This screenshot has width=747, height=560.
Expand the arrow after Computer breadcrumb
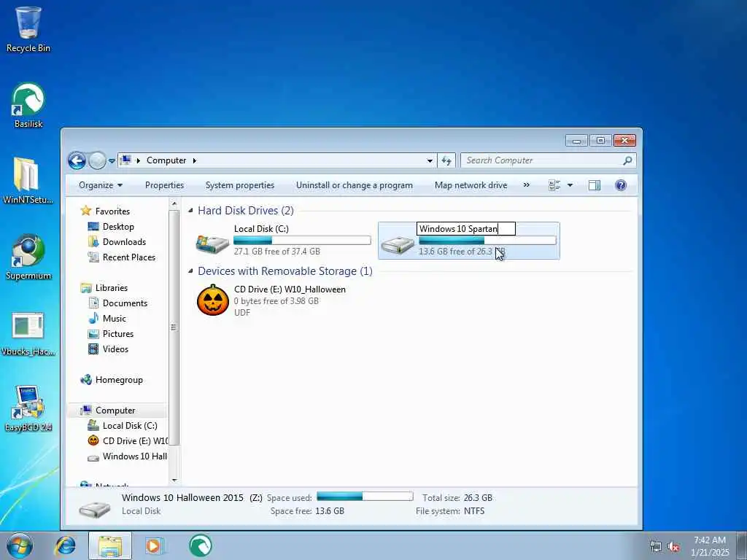click(194, 160)
